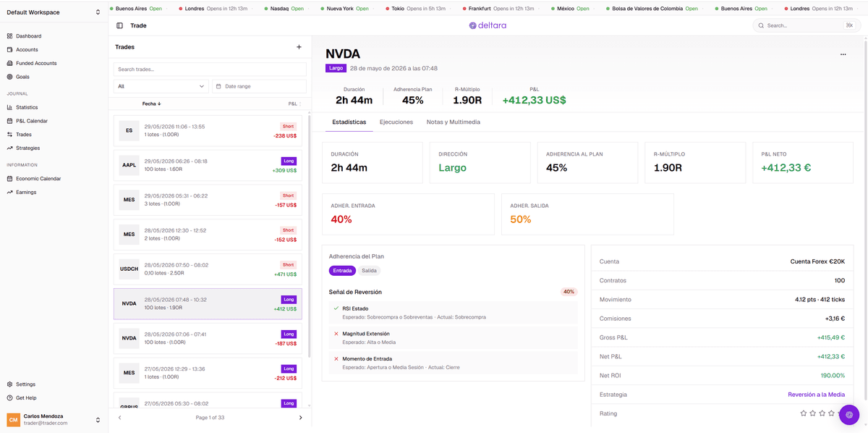Go to next page of trades
Viewport: 868px width, 433px height.
pos(301,418)
